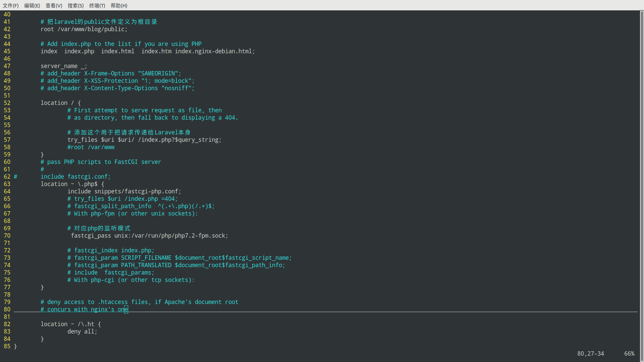Click the location block opener line 52
644x362 pixels.
click(60, 103)
